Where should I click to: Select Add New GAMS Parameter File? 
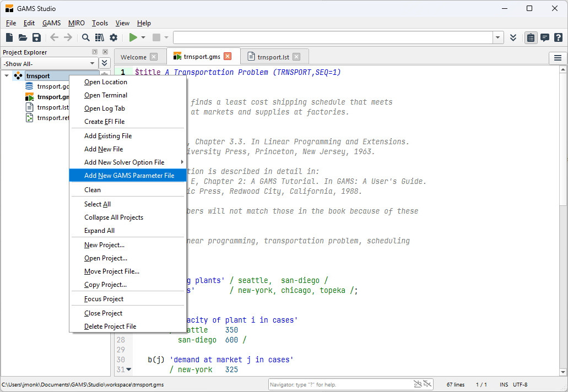click(x=129, y=176)
